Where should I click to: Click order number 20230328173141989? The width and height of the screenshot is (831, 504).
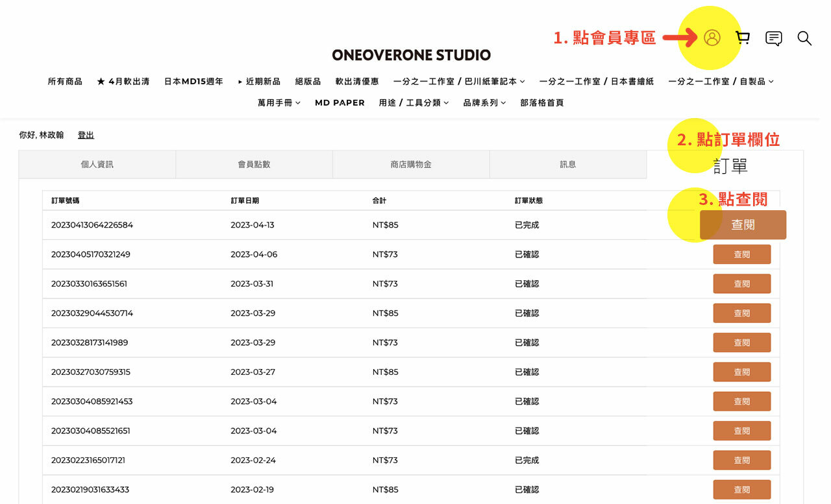[x=90, y=342]
